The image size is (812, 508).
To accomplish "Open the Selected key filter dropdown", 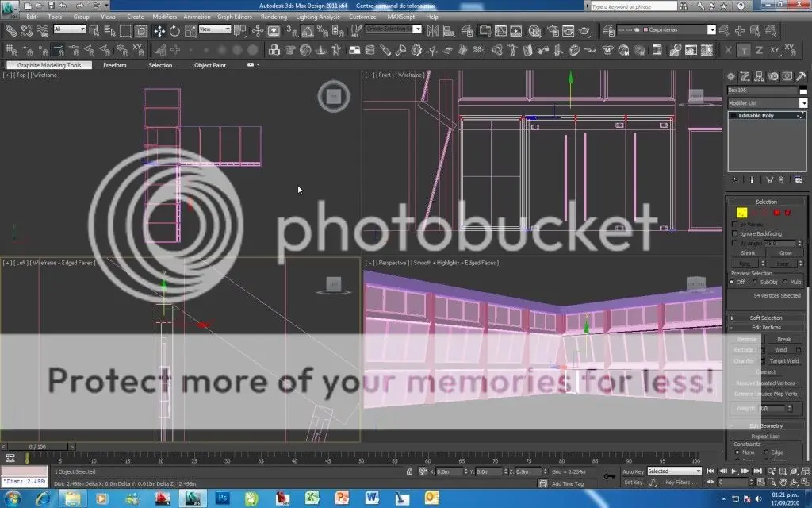I will 674,471.
